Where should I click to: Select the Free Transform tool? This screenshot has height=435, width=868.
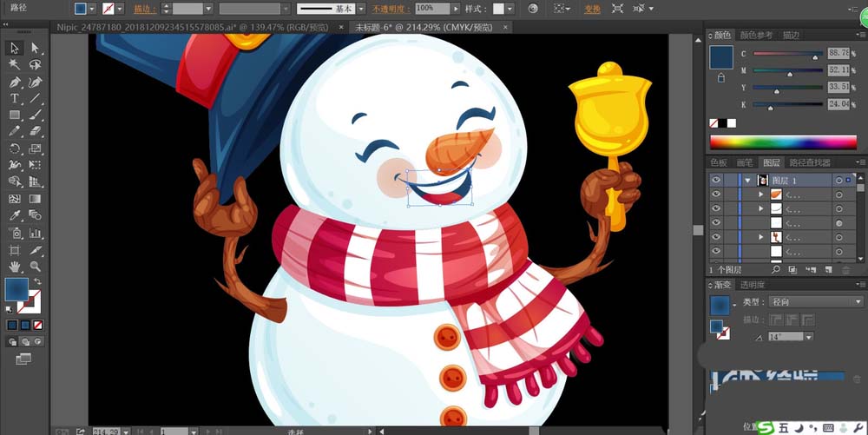tap(35, 165)
